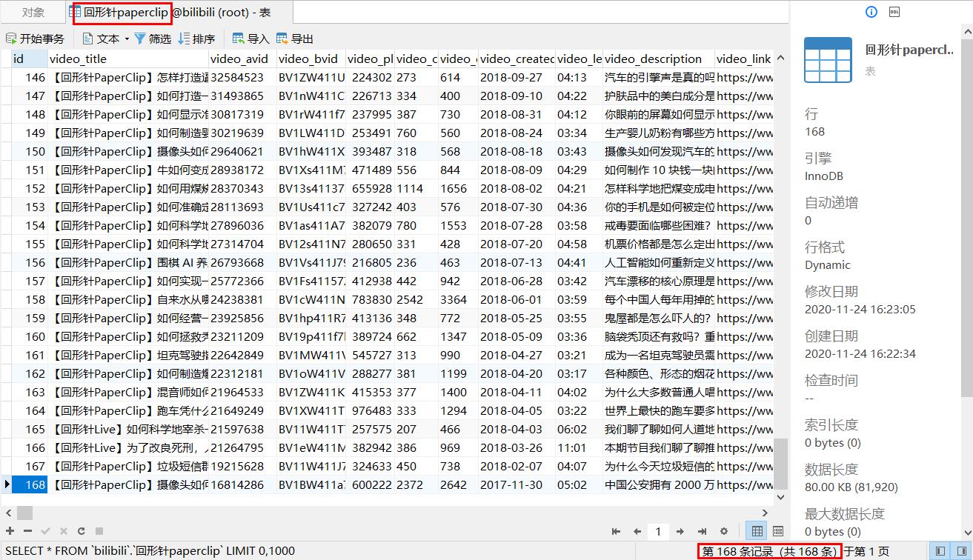Delete record with minus icon
The image size is (973, 560).
(27, 531)
